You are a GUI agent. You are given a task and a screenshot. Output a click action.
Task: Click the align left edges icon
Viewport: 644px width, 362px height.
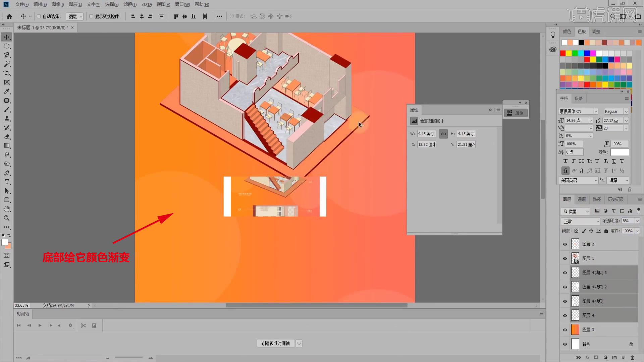point(133,16)
